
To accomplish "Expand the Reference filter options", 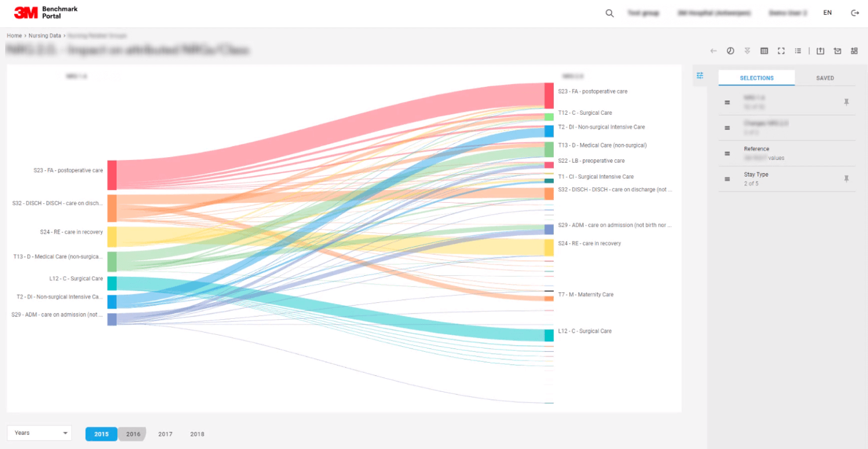I will (x=727, y=153).
